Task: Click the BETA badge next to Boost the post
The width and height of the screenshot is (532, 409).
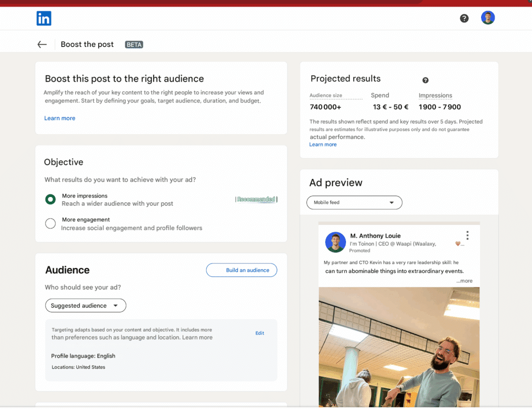Action: click(x=134, y=44)
